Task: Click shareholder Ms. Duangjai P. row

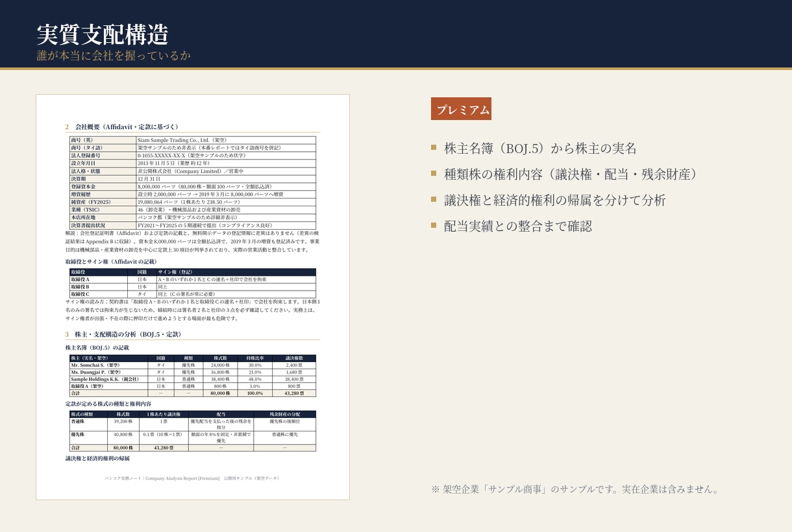Action: point(193,372)
